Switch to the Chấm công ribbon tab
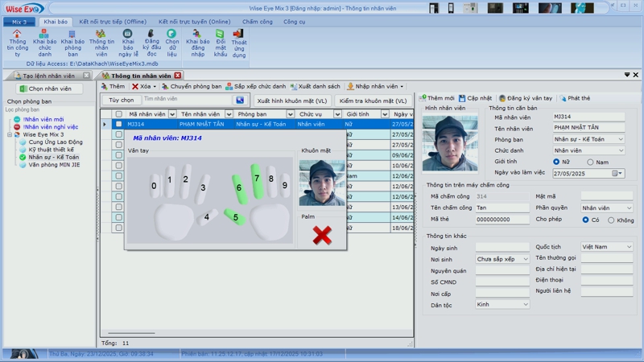 point(257,22)
